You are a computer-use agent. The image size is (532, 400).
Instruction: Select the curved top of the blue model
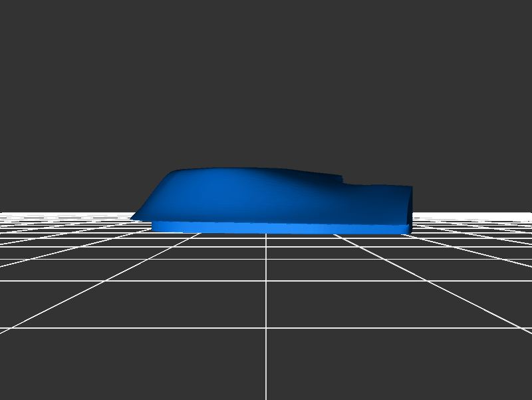(246, 171)
